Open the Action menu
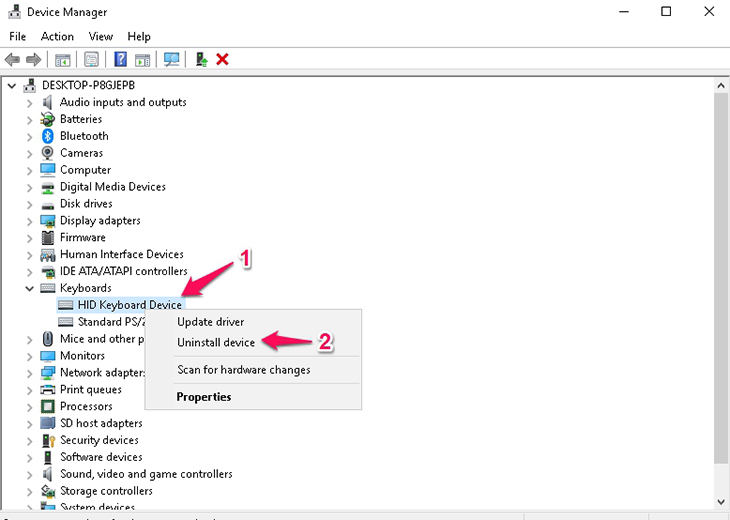The width and height of the screenshot is (730, 520). click(x=57, y=36)
